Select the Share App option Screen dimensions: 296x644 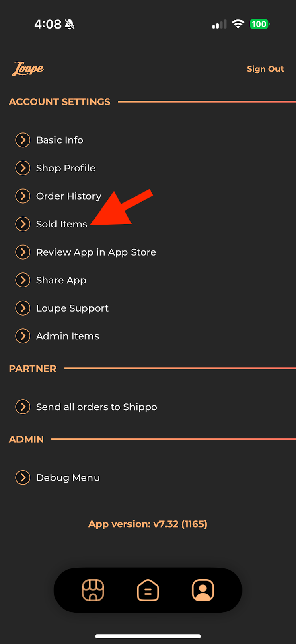(61, 280)
